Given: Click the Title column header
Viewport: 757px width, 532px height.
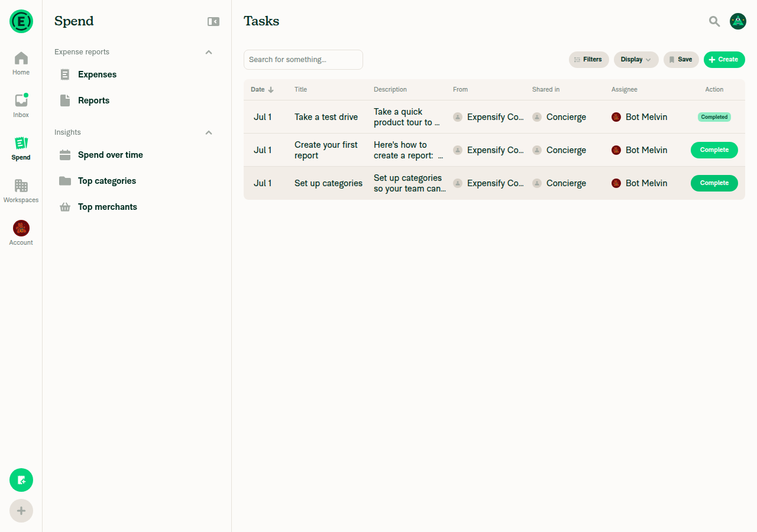Looking at the screenshot, I should 300,90.
